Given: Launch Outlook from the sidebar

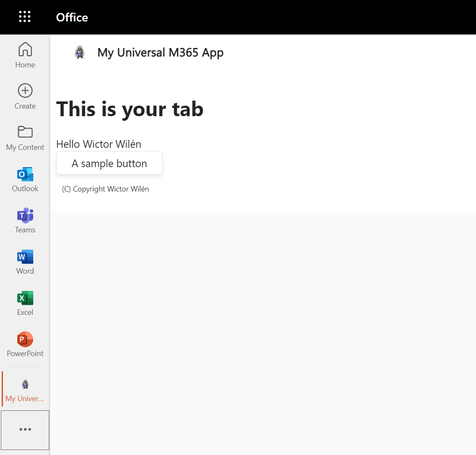Looking at the screenshot, I should point(25,179).
